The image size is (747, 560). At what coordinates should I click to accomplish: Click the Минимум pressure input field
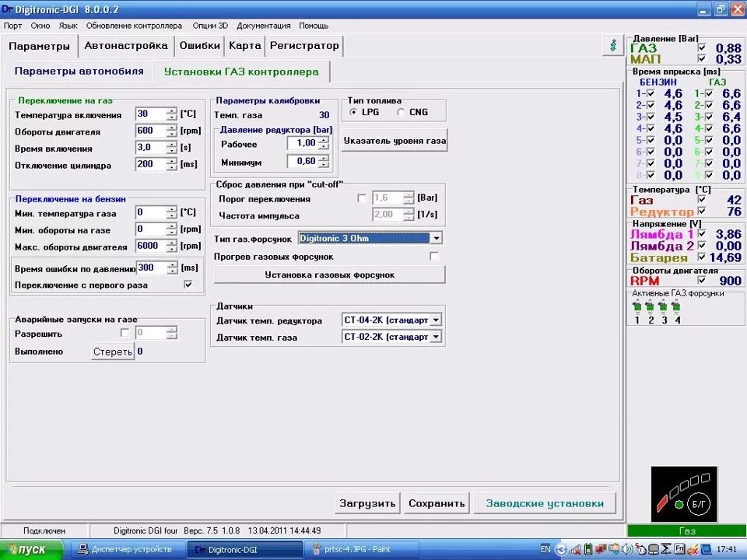tap(303, 161)
